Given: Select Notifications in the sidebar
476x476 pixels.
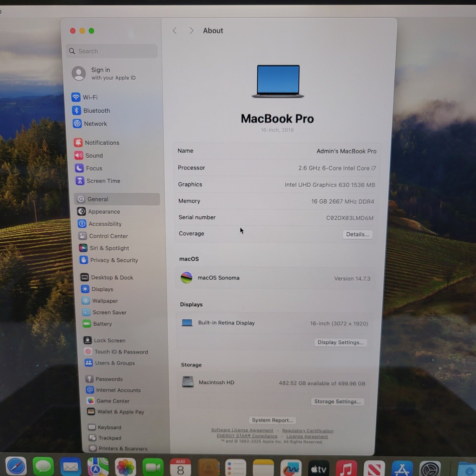Looking at the screenshot, I should [97, 143].
